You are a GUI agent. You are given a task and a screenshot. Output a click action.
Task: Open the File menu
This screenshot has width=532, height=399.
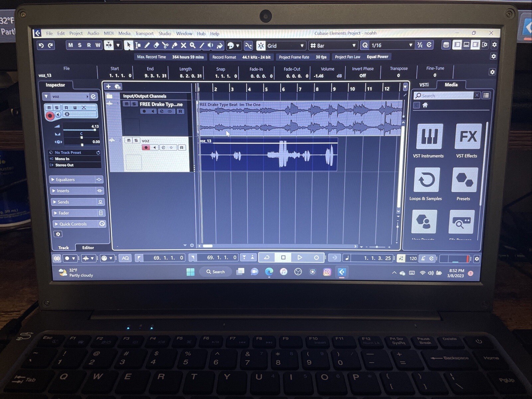[50, 33]
